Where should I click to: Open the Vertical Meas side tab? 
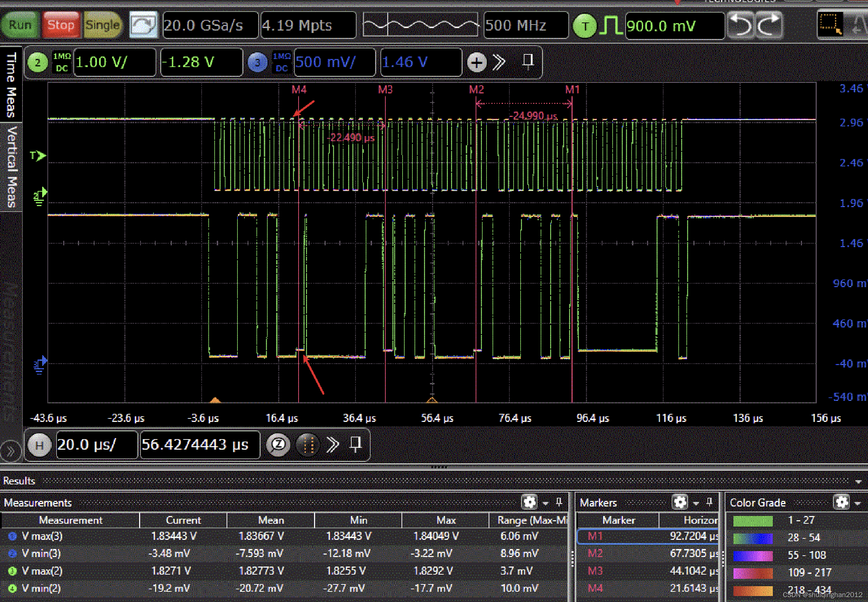11,167
